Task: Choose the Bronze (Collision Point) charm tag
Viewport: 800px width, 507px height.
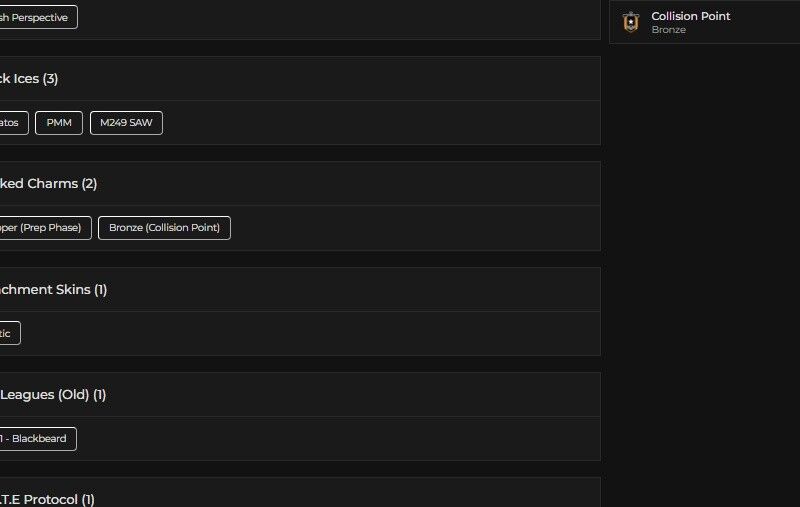Action: [x=164, y=228]
